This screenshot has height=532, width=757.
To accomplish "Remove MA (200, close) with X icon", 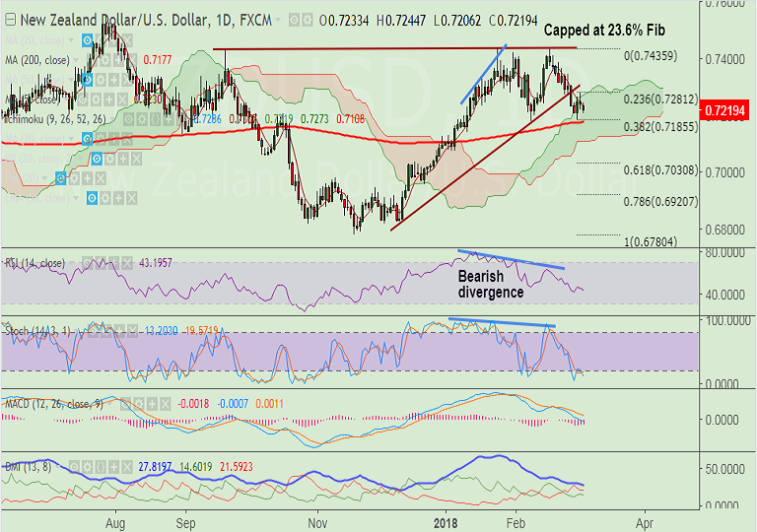I will 132,60.
